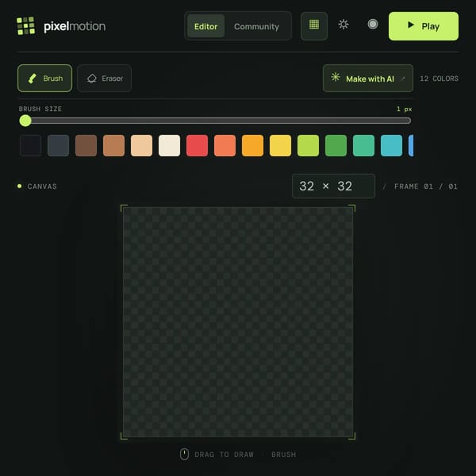Pick the coral orange color swatch

point(225,146)
